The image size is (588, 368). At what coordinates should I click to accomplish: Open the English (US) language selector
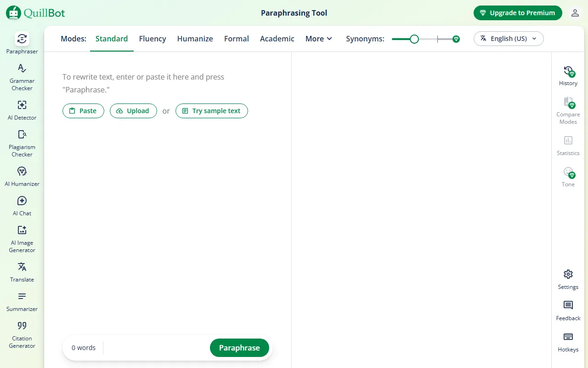pyautogui.click(x=508, y=39)
